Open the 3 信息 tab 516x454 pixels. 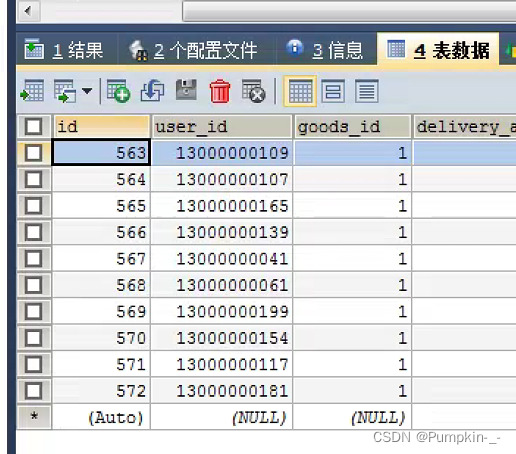325,50
